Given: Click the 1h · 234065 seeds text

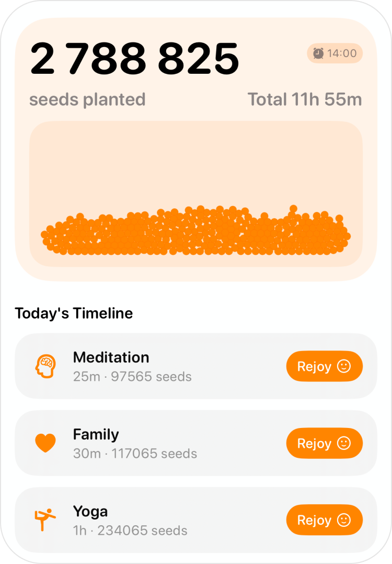Looking at the screenshot, I should [130, 531].
